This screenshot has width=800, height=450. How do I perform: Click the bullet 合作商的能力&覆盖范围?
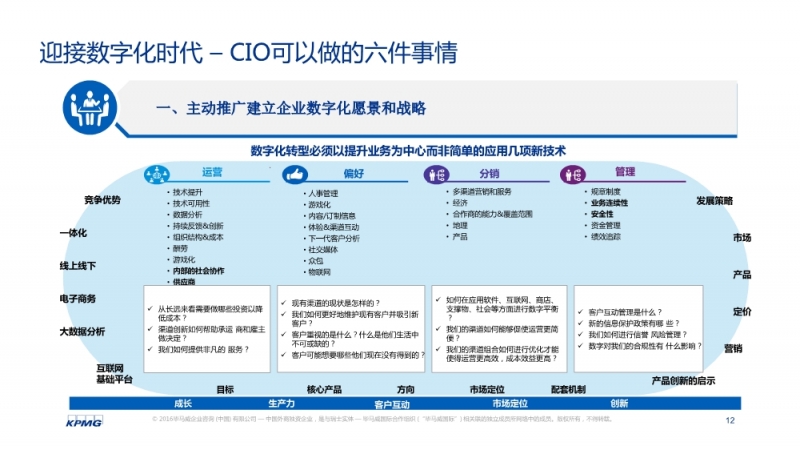492,214
